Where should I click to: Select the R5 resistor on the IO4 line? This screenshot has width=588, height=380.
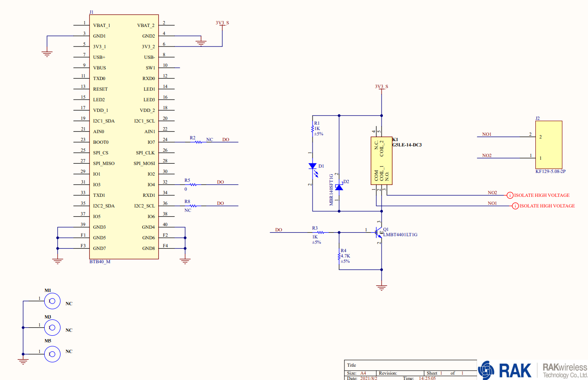(192, 184)
